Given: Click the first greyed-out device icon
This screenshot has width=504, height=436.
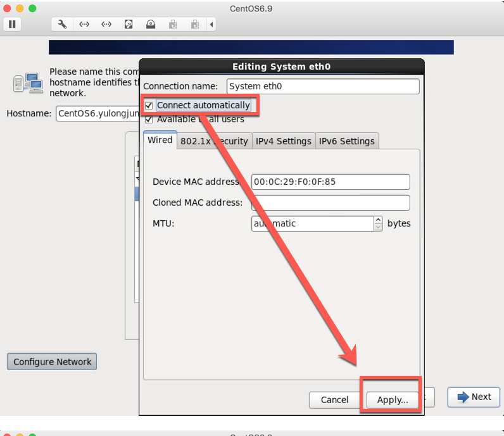Looking at the screenshot, I should click(x=172, y=24).
